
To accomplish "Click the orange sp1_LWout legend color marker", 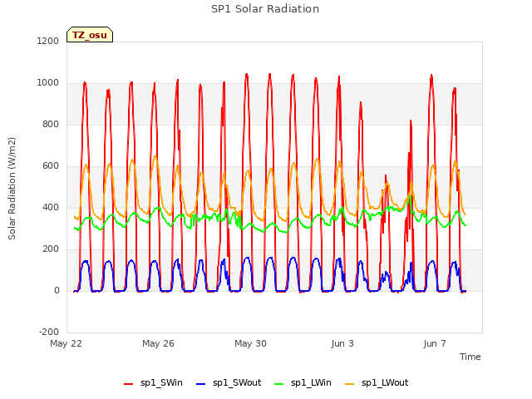I will click(x=349, y=384).
